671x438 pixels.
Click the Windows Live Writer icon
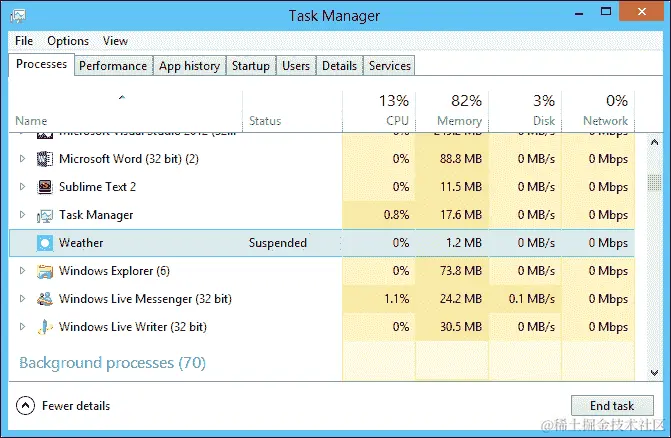[x=45, y=327]
